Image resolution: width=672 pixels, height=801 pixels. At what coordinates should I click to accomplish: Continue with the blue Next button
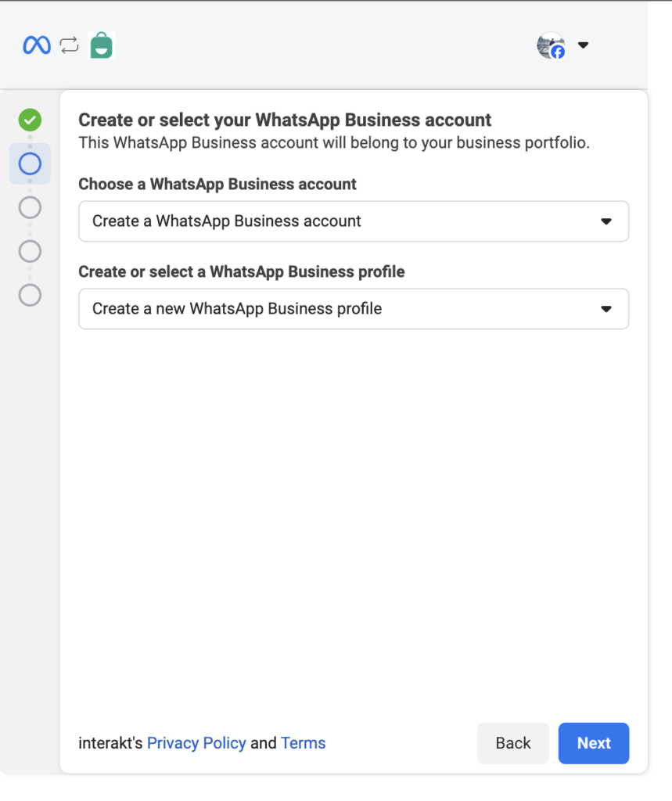[594, 743]
